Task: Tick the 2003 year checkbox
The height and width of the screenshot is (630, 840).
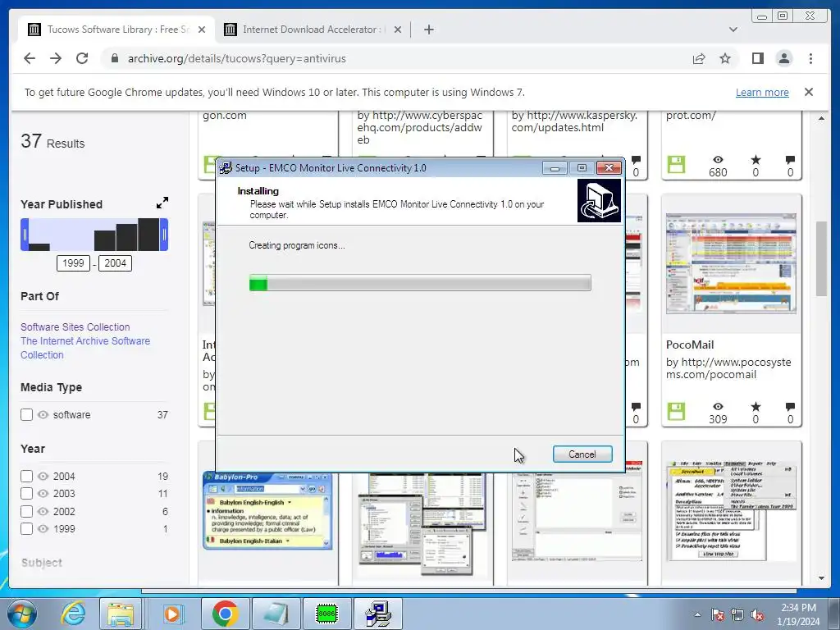Action: click(x=26, y=493)
